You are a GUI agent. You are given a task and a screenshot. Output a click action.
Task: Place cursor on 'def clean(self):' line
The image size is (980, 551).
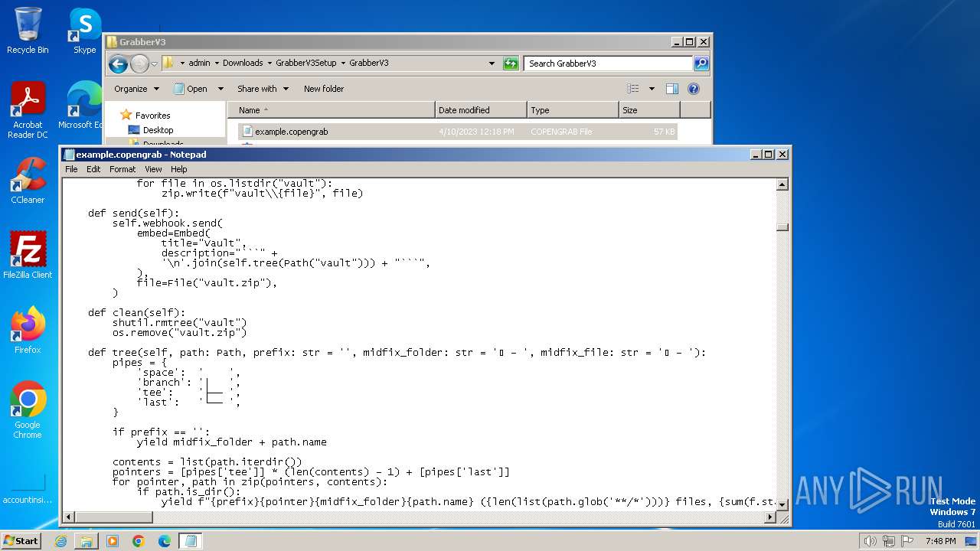coord(136,313)
